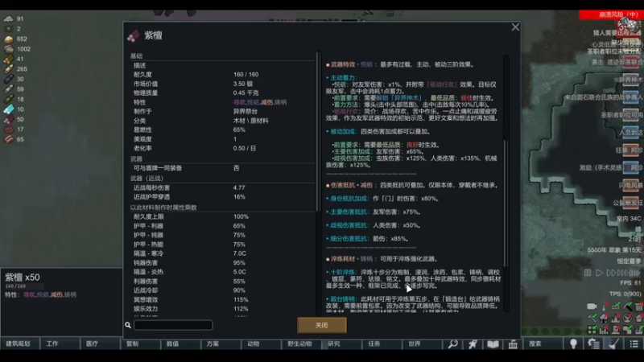Set normal speed with single-arrow play button
The height and width of the screenshot is (362, 644).
pyautogui.click(x=599, y=273)
